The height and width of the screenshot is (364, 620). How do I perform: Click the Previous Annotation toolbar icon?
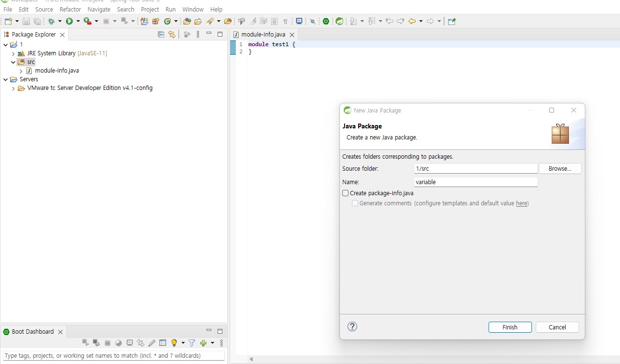[372, 21]
